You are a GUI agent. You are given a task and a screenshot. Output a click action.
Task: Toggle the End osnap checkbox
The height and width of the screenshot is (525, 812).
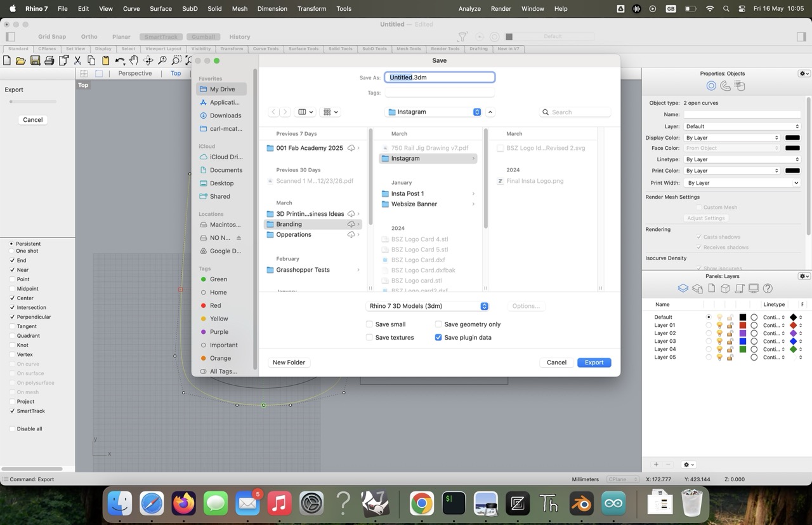(12, 260)
